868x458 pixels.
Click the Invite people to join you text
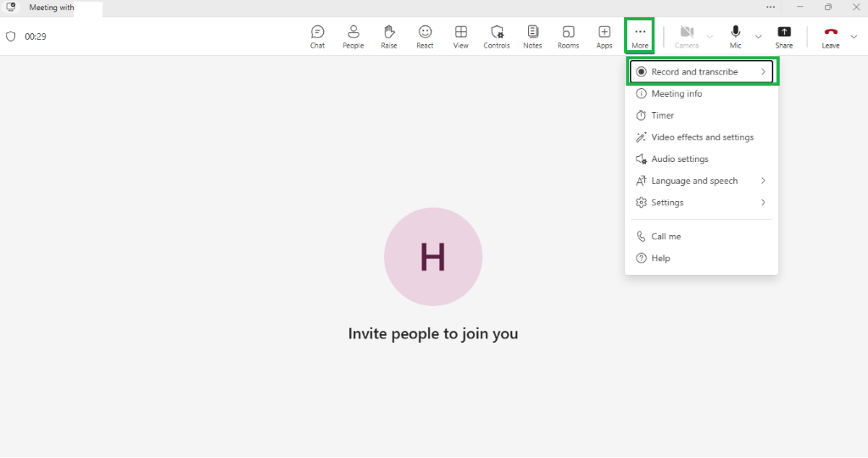pos(433,333)
